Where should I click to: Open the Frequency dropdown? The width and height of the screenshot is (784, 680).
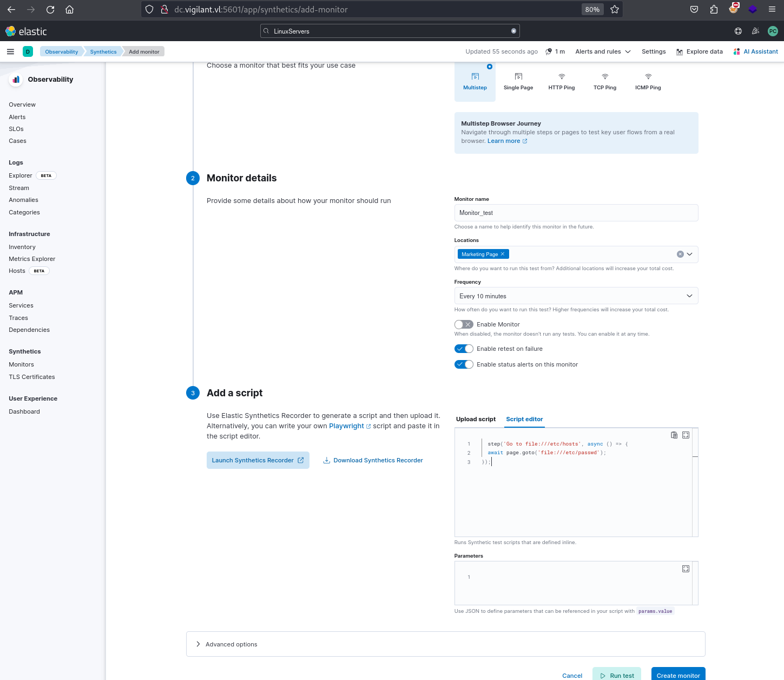click(x=576, y=296)
